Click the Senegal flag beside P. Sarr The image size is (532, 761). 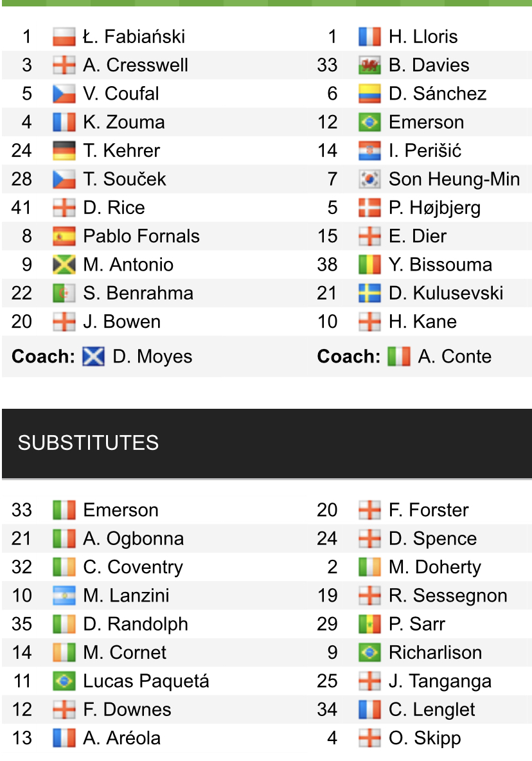pyautogui.click(x=369, y=624)
